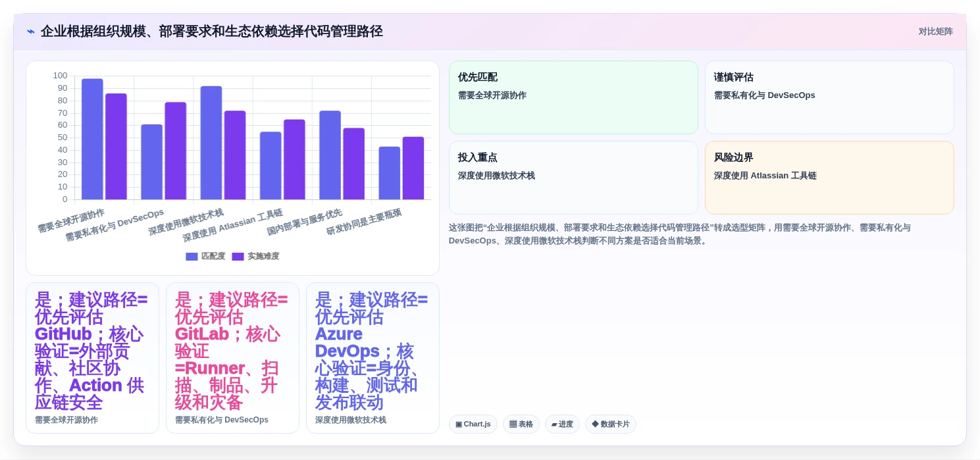The width and height of the screenshot is (980, 460).
Task: Click 深度使用微软技术栈 caption under Azure DevOps card
Action: point(351,420)
